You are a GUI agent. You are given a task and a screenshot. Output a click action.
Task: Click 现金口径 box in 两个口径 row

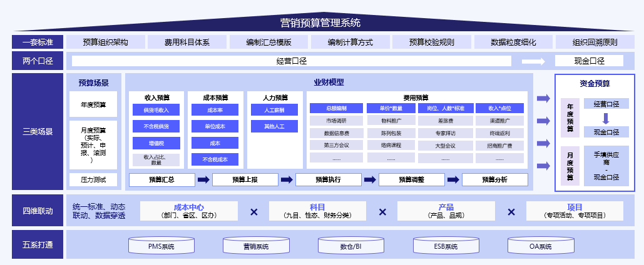(590, 61)
